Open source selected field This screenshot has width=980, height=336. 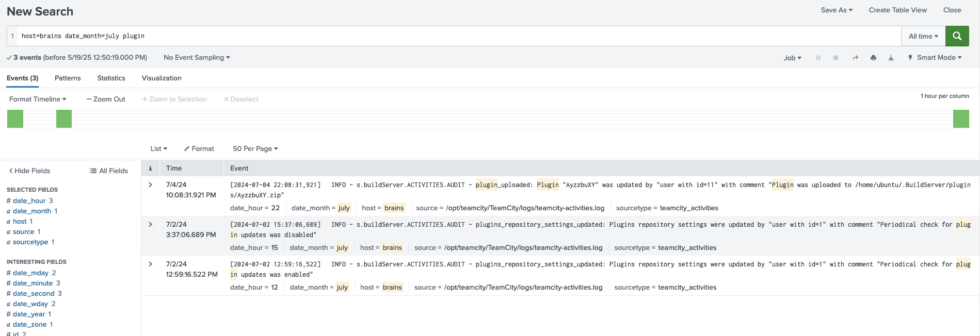click(x=23, y=231)
